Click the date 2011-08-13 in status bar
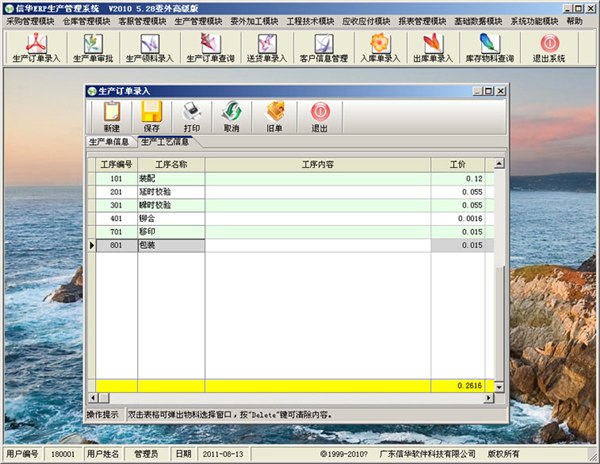 [x=223, y=454]
